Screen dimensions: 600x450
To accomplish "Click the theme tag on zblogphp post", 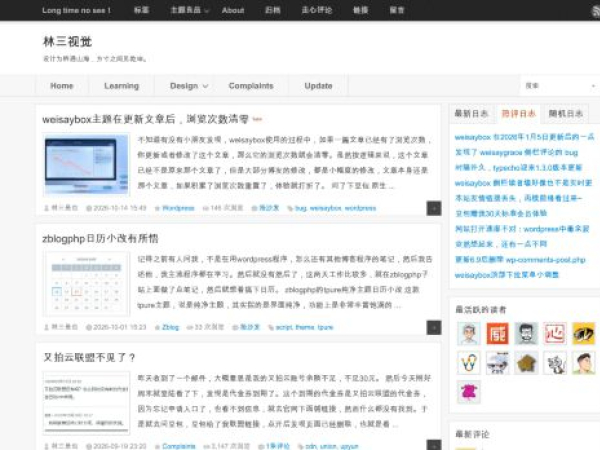I will coord(305,327).
